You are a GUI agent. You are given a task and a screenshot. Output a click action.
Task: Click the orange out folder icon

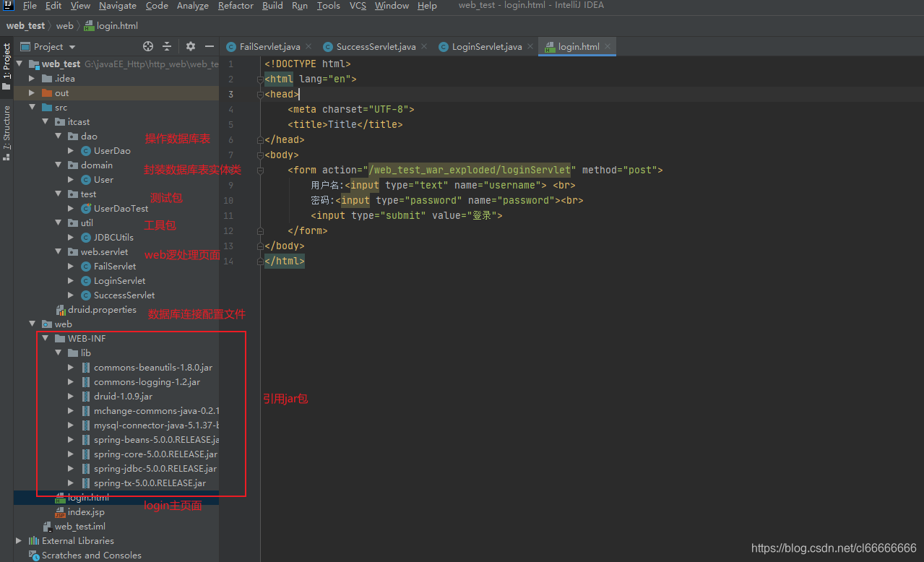(47, 93)
